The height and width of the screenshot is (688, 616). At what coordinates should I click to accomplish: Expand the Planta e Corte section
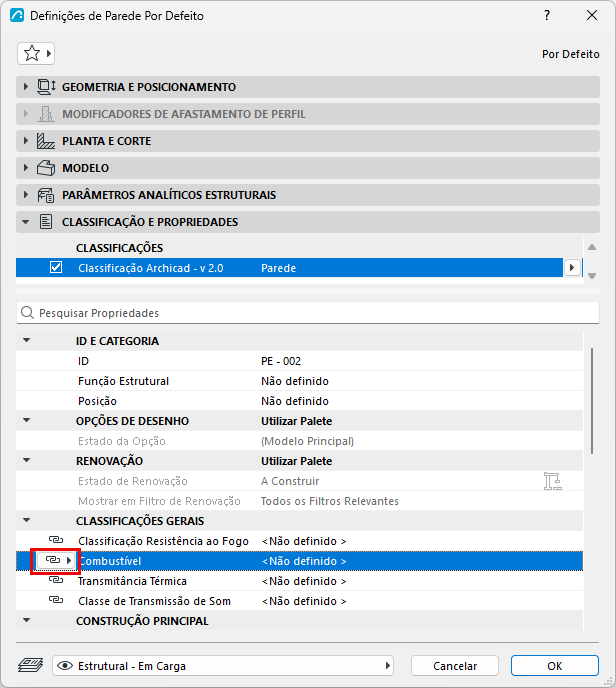click(x=25, y=141)
